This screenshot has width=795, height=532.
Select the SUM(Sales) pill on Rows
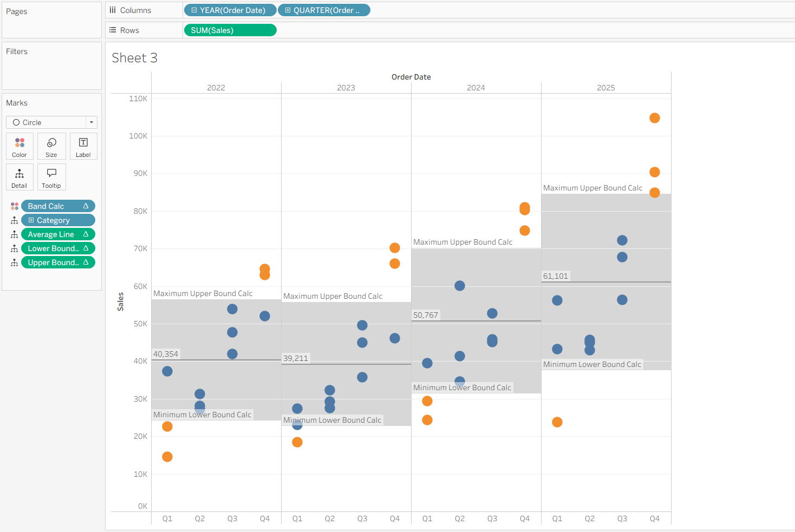[230, 30]
